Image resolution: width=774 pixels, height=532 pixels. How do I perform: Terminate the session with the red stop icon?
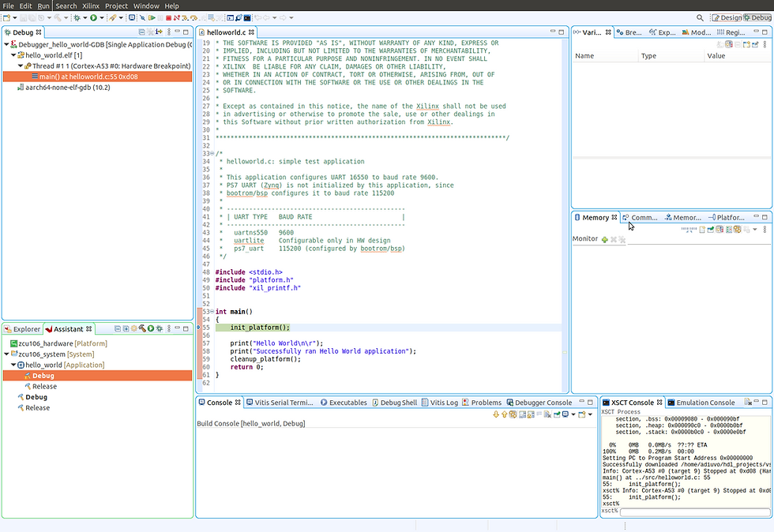[168, 18]
